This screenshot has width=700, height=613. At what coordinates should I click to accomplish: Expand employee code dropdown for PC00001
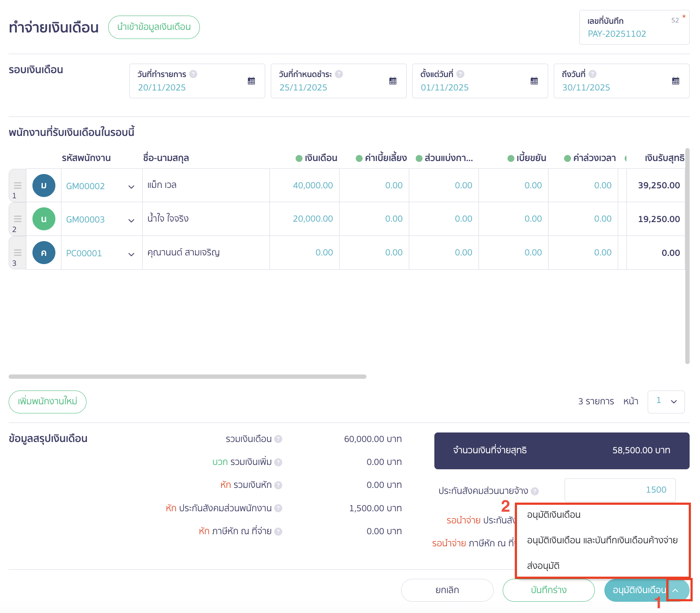[x=131, y=254]
